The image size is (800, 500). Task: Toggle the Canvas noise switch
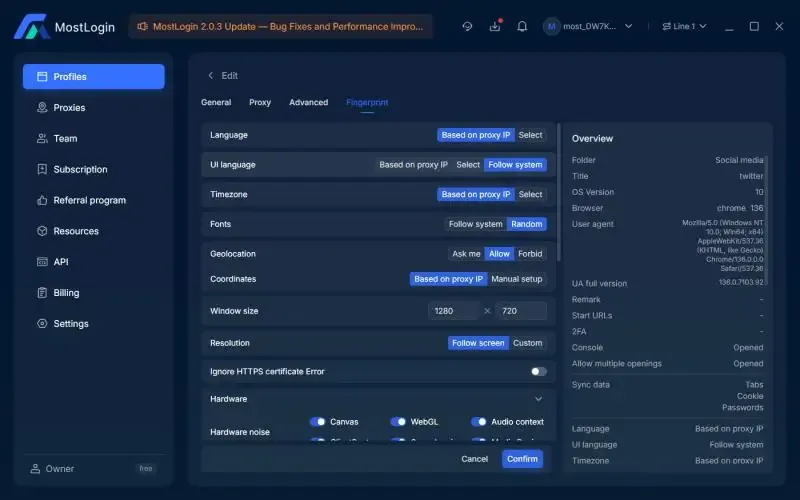pos(317,421)
